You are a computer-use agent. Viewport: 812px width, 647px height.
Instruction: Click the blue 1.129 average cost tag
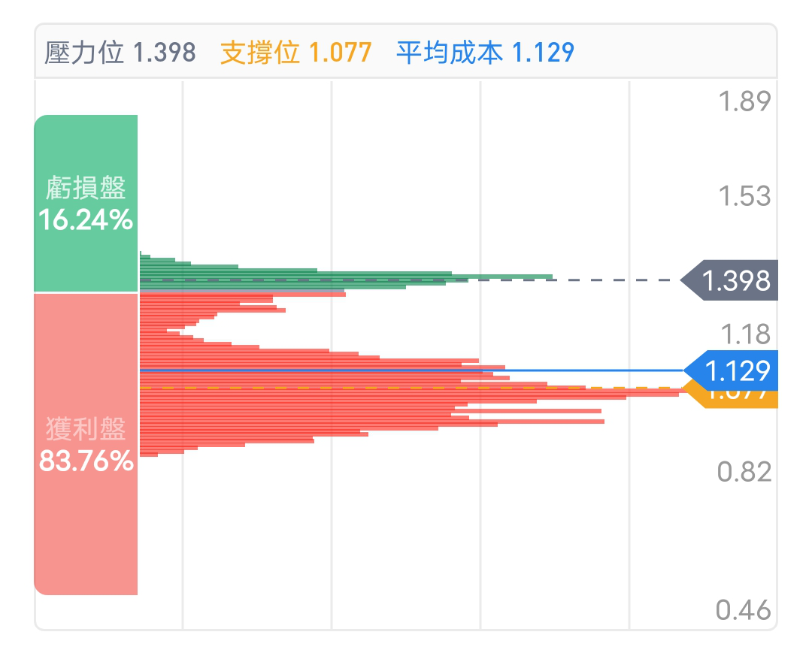(x=731, y=370)
